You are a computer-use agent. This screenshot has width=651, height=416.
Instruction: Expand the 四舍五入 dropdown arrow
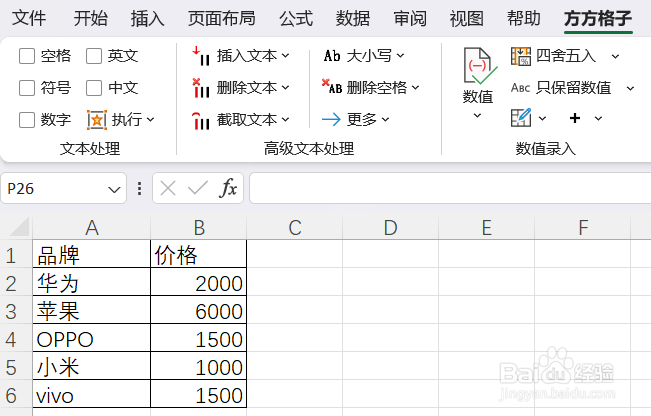click(615, 56)
